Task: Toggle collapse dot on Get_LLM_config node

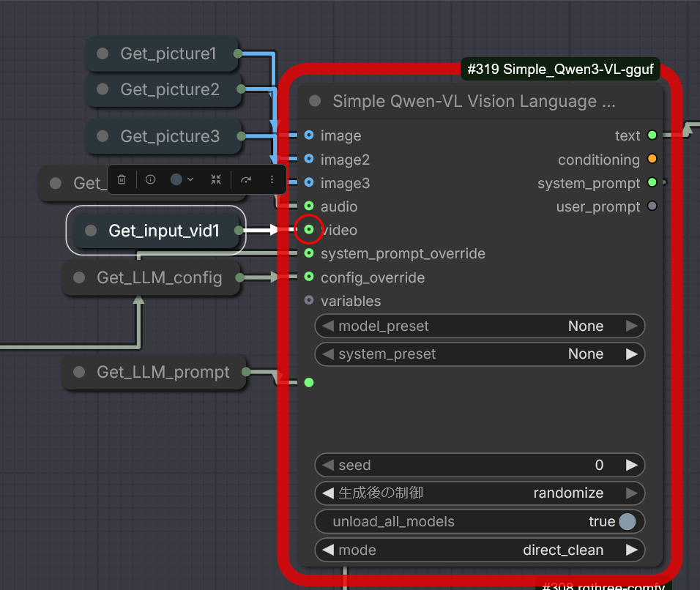Action: [79, 277]
